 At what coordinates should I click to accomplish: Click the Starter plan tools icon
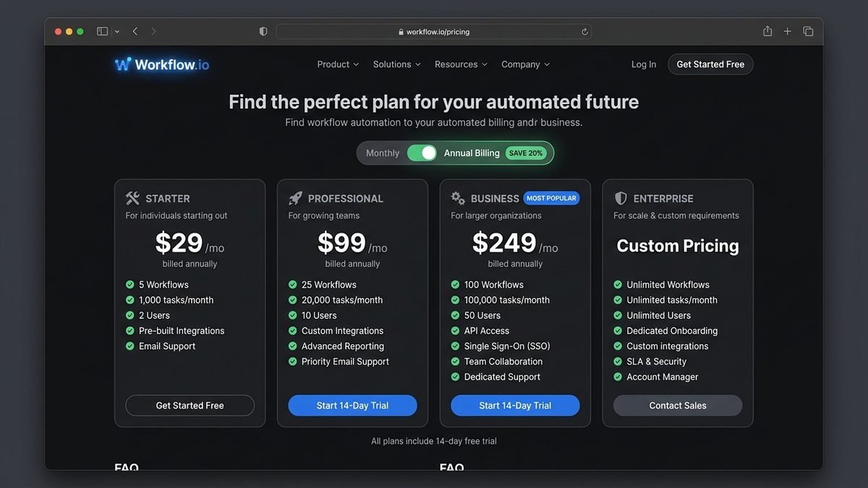[132, 198]
